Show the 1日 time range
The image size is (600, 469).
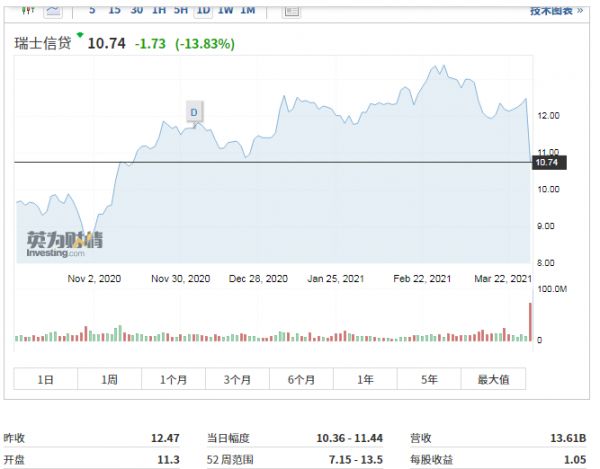coord(46,379)
